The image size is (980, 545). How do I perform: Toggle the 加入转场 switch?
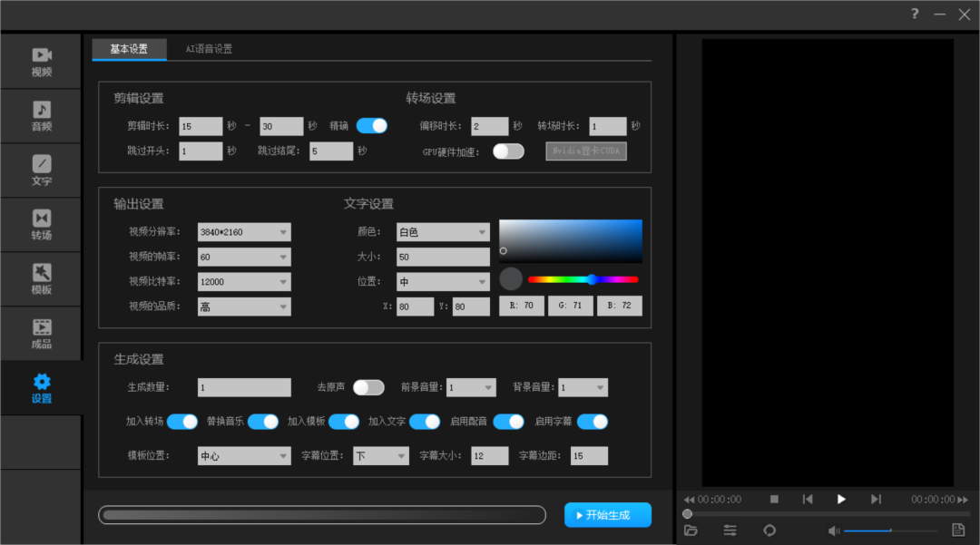tap(182, 422)
